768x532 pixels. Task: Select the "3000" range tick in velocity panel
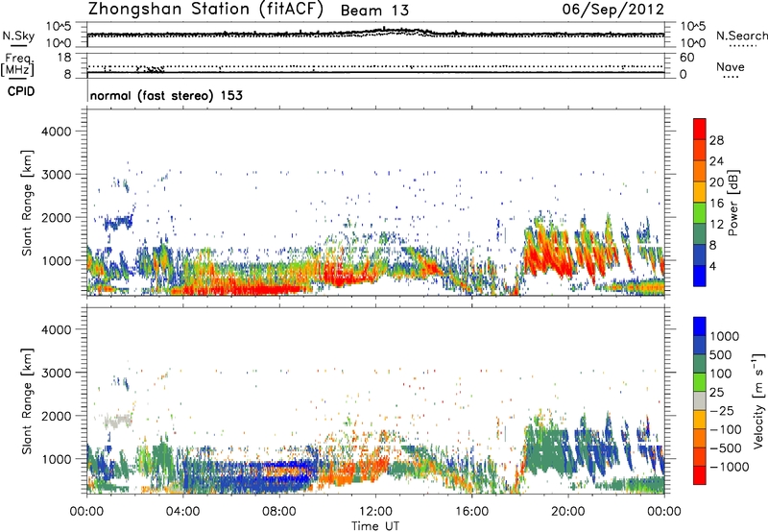tap(57, 373)
